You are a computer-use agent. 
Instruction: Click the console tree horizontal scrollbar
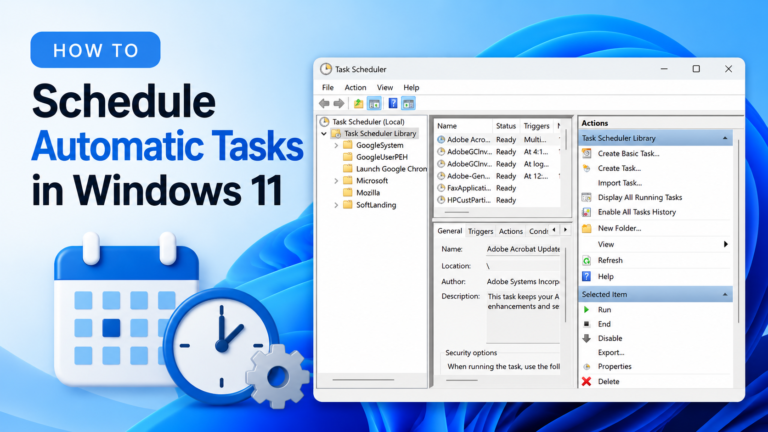point(363,380)
